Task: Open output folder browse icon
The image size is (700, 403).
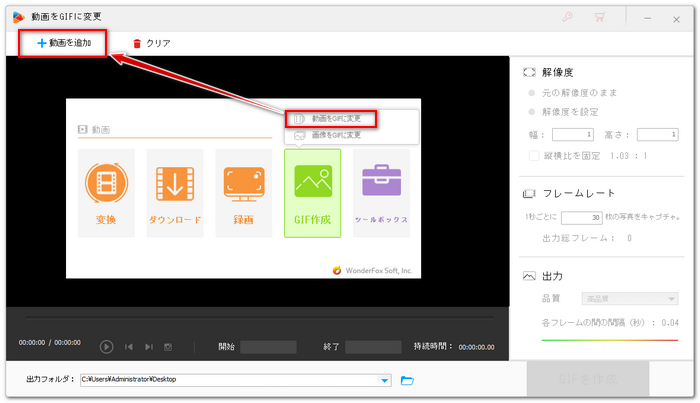Action: click(x=407, y=380)
